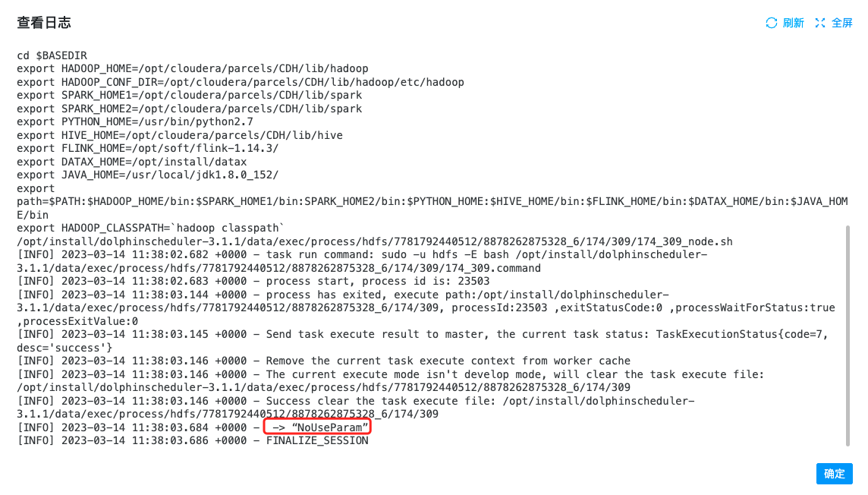Click the fullscreen expand arrows icon

[820, 23]
